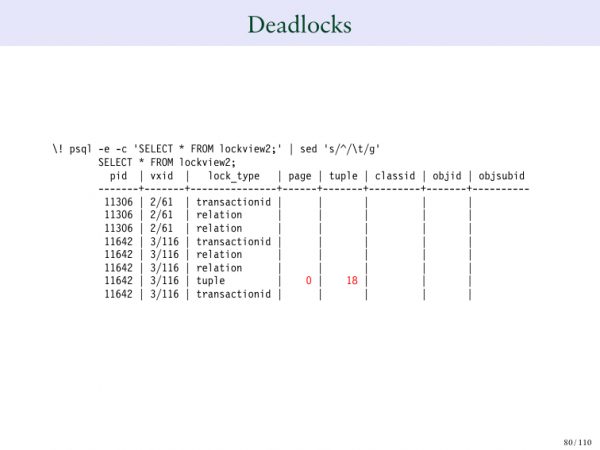Select the lock_type column header
This screenshot has height=450, width=600.
point(233,175)
